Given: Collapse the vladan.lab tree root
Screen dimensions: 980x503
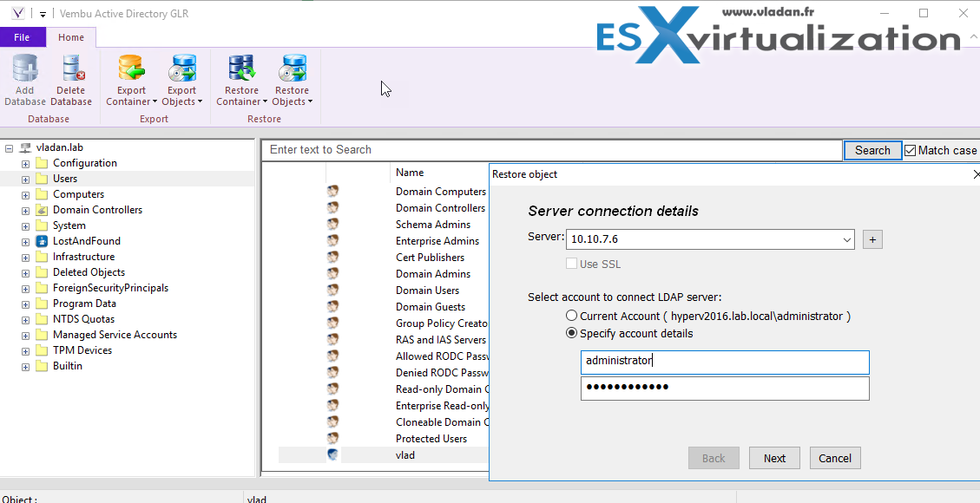Looking at the screenshot, I should click(9, 148).
